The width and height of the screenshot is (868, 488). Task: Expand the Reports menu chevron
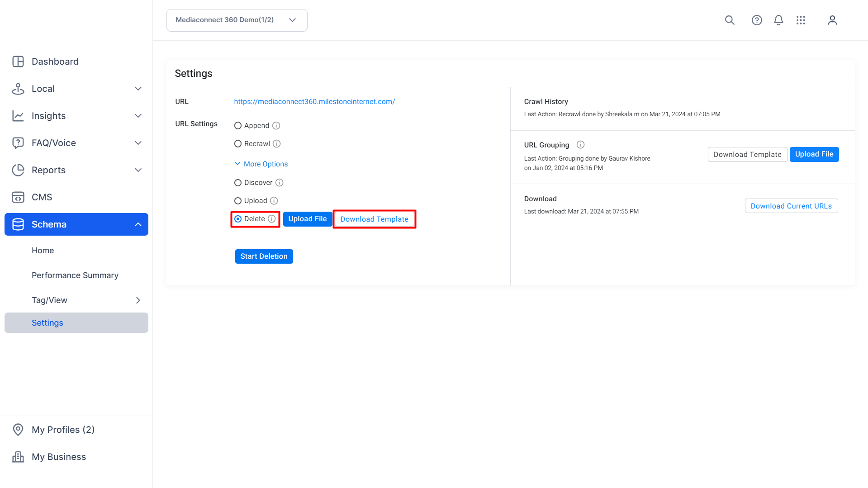tap(138, 170)
